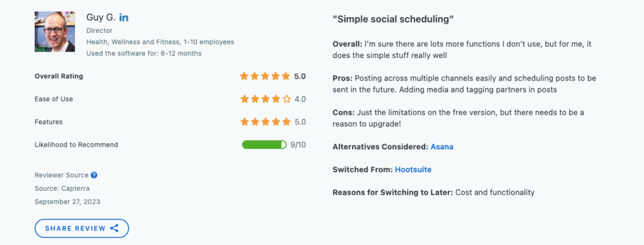Click the "Simple social scheduling" review title
Image resolution: width=644 pixels, height=245 pixels.
(x=393, y=20)
